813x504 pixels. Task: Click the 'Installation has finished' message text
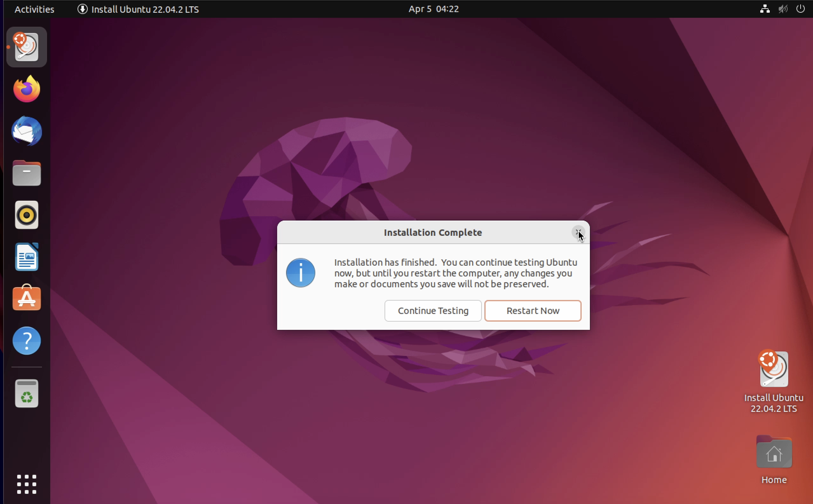(x=456, y=273)
